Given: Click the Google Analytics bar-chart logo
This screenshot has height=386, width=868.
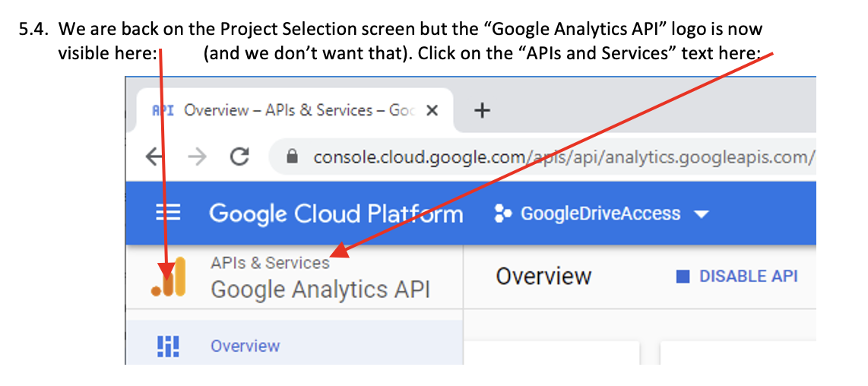Looking at the screenshot, I should point(169,277).
